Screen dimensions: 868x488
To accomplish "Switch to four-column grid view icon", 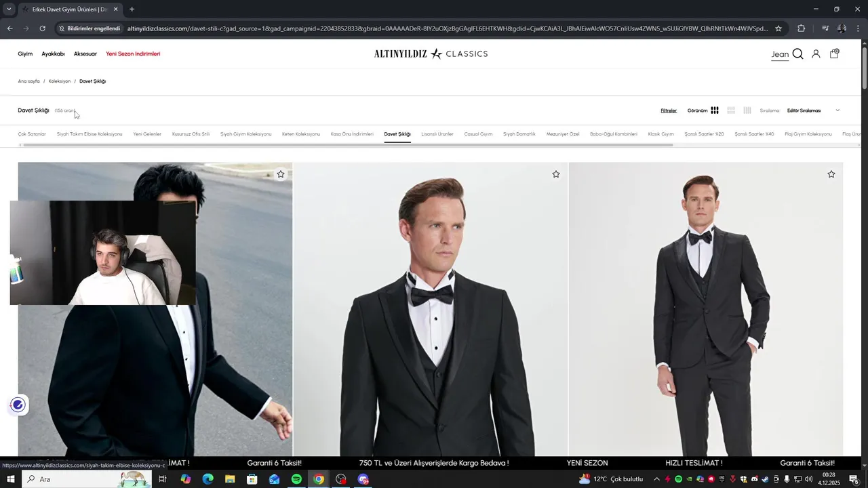I will click(731, 110).
